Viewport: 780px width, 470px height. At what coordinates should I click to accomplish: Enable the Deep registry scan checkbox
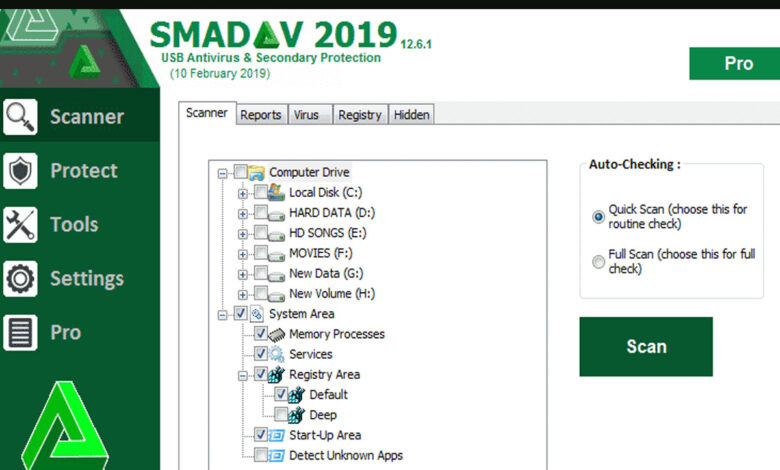[281, 415]
